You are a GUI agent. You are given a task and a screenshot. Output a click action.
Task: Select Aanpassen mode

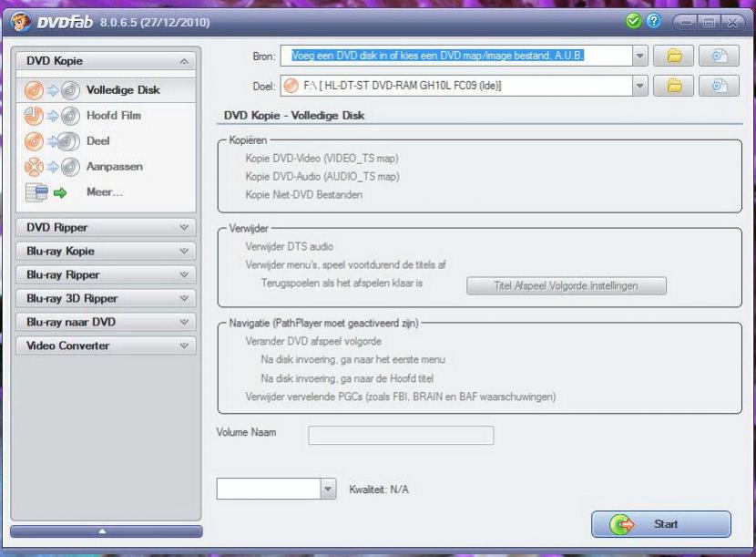106,167
